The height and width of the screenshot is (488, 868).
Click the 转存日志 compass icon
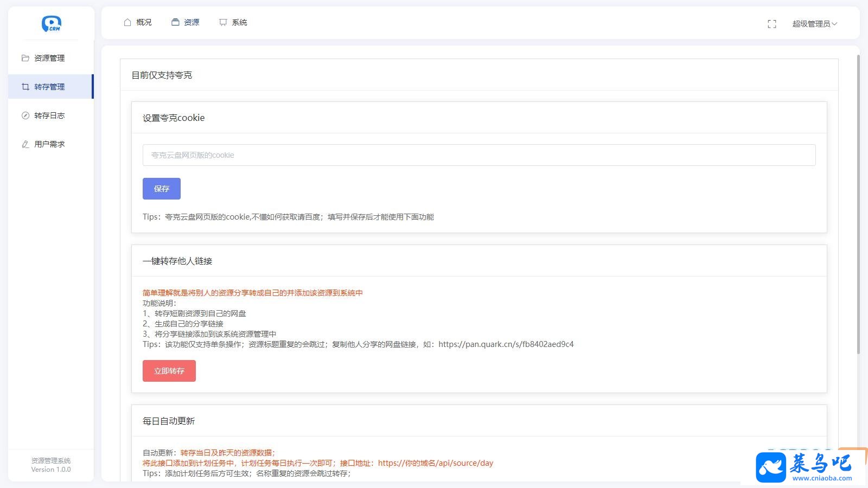pyautogui.click(x=25, y=115)
